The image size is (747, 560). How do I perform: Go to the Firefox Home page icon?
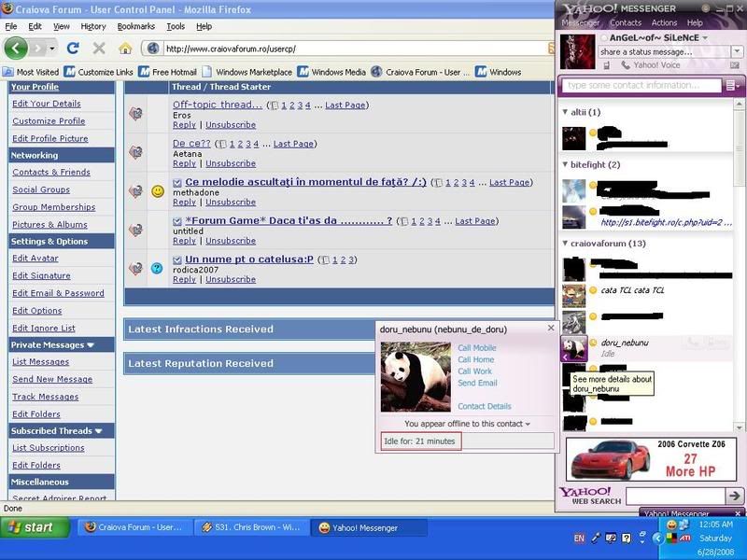coord(125,49)
